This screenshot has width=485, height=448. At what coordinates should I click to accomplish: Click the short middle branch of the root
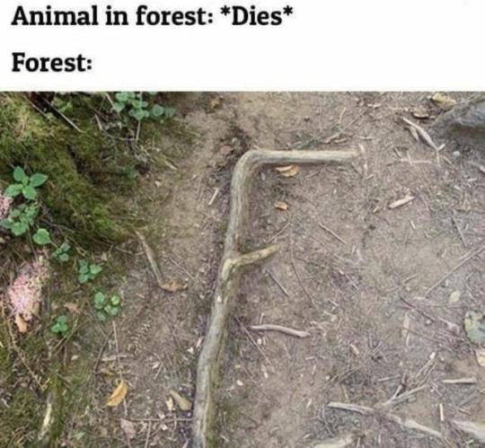pyautogui.click(x=252, y=258)
